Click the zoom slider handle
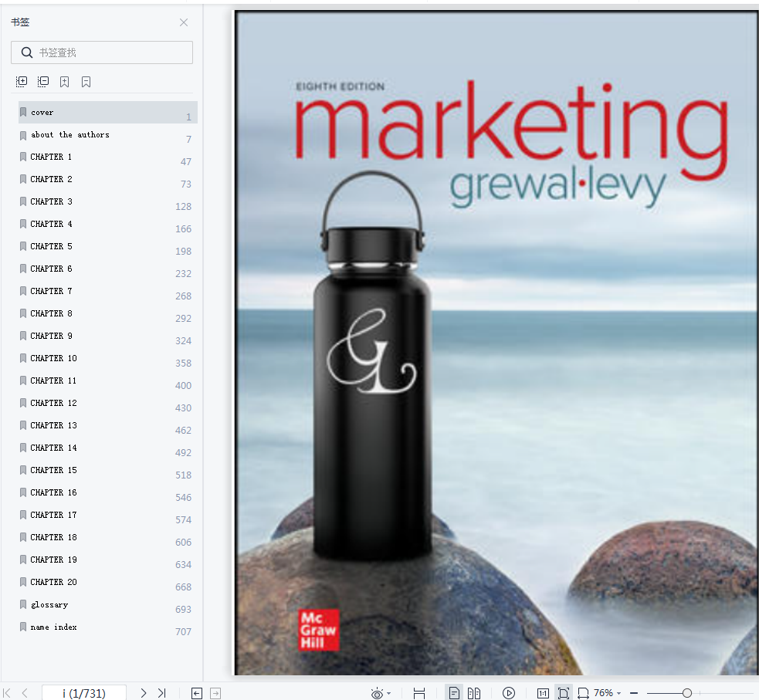 (x=687, y=693)
